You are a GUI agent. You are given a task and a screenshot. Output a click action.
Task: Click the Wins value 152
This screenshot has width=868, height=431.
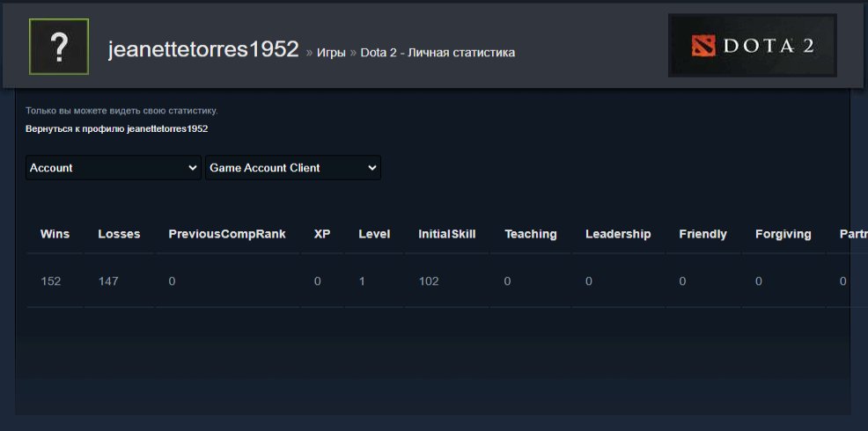51,281
